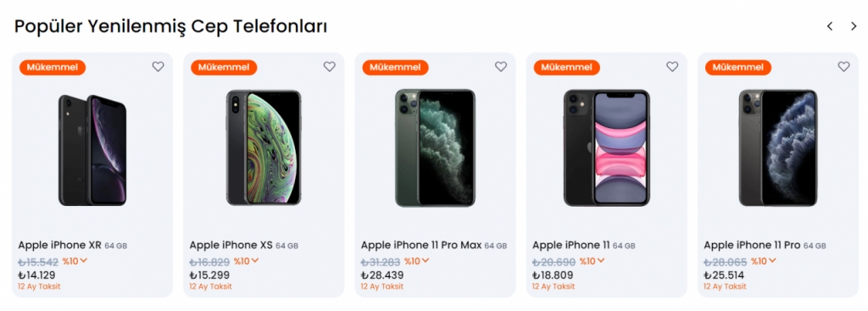Open the iPhone 11 Pro Max image

435,147
